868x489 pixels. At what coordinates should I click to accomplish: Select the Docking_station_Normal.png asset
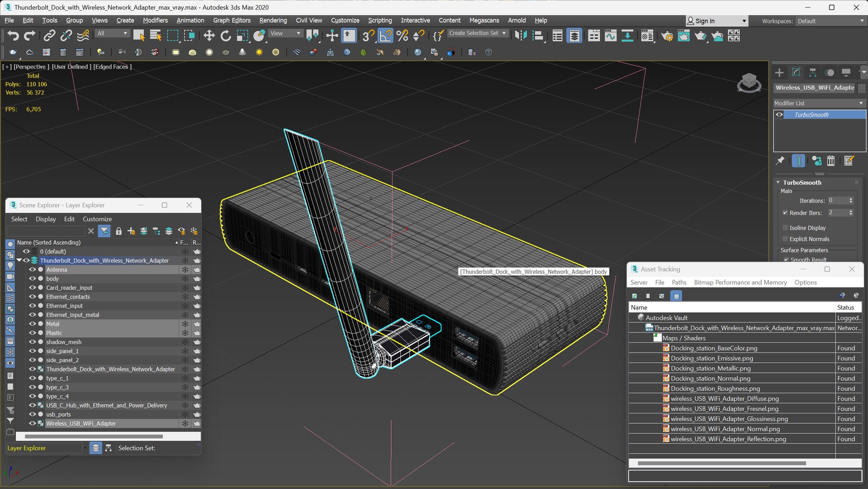(710, 379)
